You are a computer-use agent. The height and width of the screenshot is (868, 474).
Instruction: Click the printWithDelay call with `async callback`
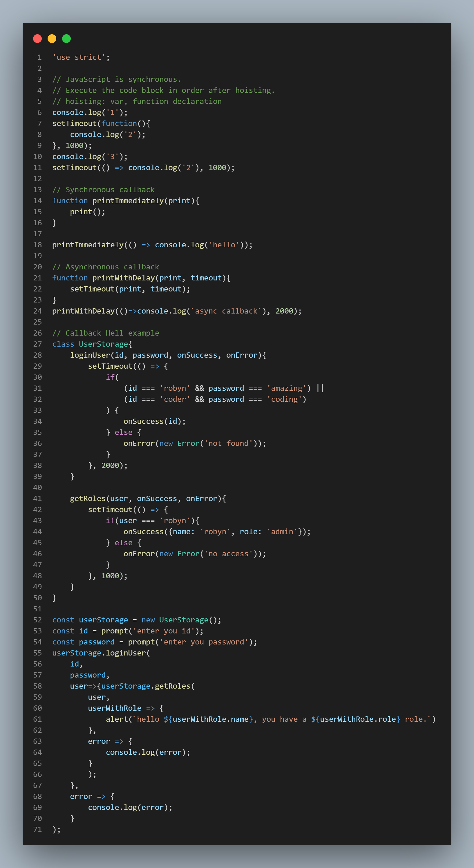pyautogui.click(x=177, y=311)
